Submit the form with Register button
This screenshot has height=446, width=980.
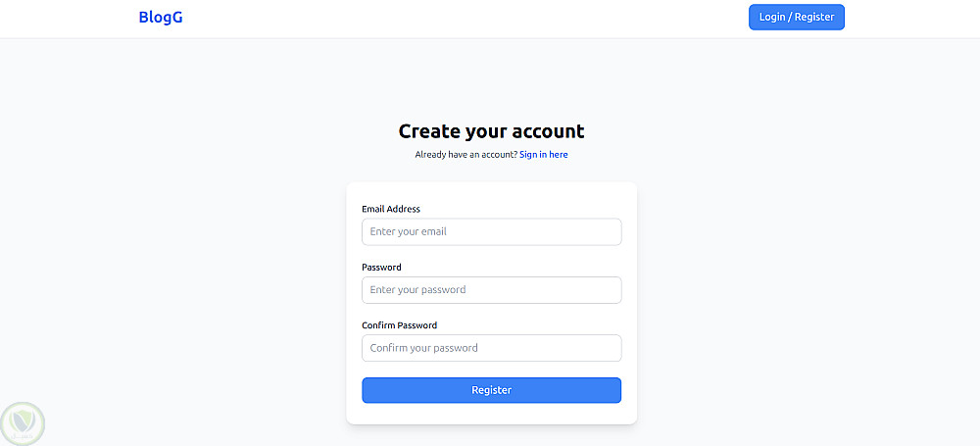pyautogui.click(x=491, y=390)
